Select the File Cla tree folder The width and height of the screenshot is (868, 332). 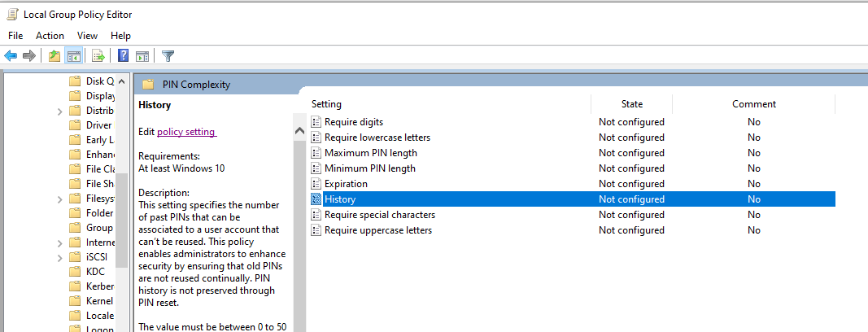(101, 169)
